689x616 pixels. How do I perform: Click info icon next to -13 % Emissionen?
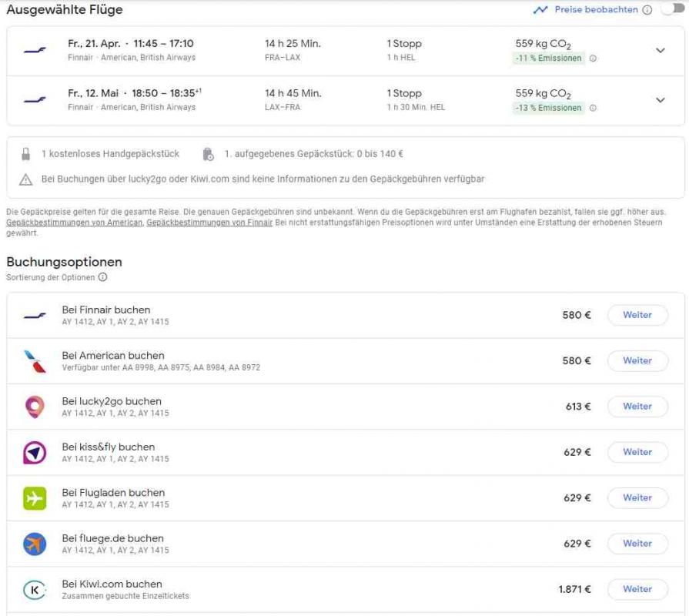[x=593, y=109]
